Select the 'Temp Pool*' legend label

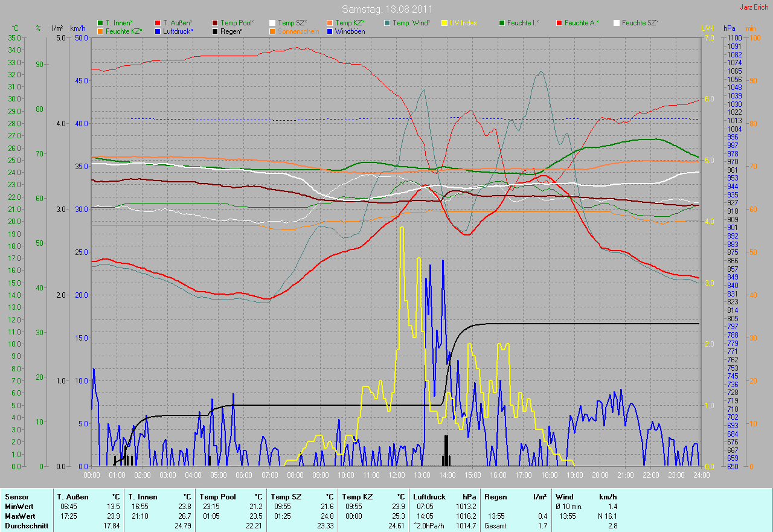pos(237,23)
